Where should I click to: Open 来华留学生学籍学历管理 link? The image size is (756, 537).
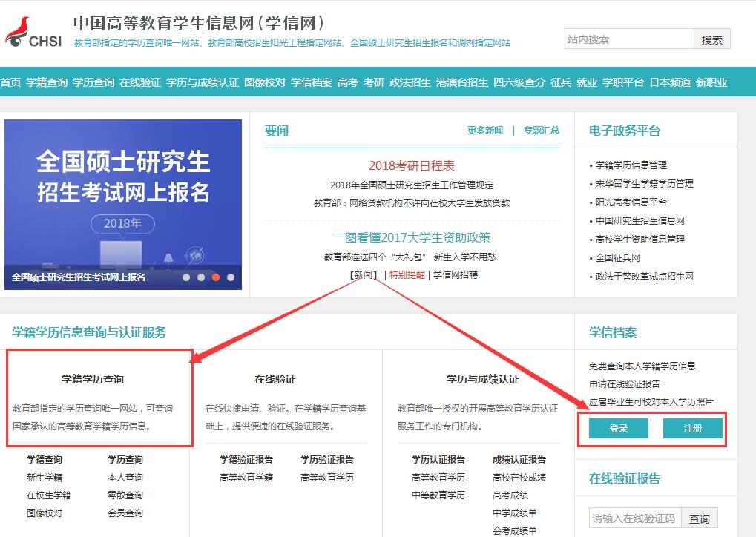coord(645,184)
